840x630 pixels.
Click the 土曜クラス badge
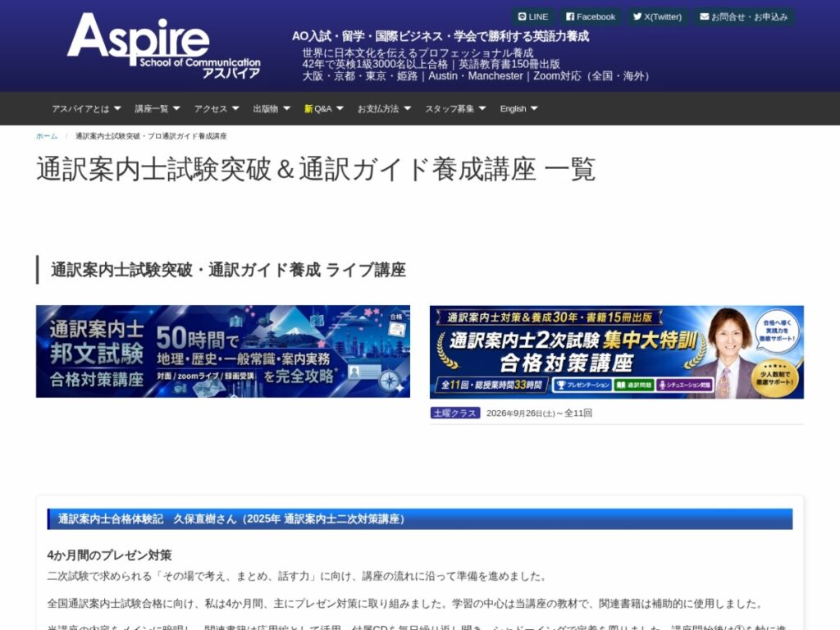tap(455, 413)
